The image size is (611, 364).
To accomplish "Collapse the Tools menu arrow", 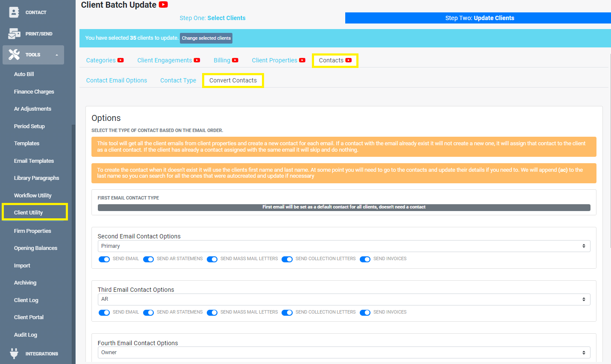I will pos(57,55).
